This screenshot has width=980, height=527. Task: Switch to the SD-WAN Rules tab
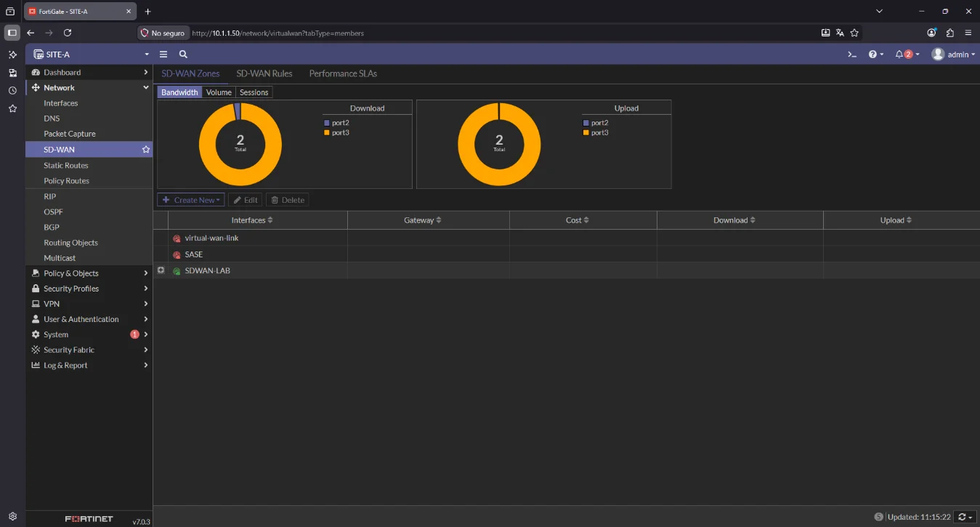tap(264, 73)
